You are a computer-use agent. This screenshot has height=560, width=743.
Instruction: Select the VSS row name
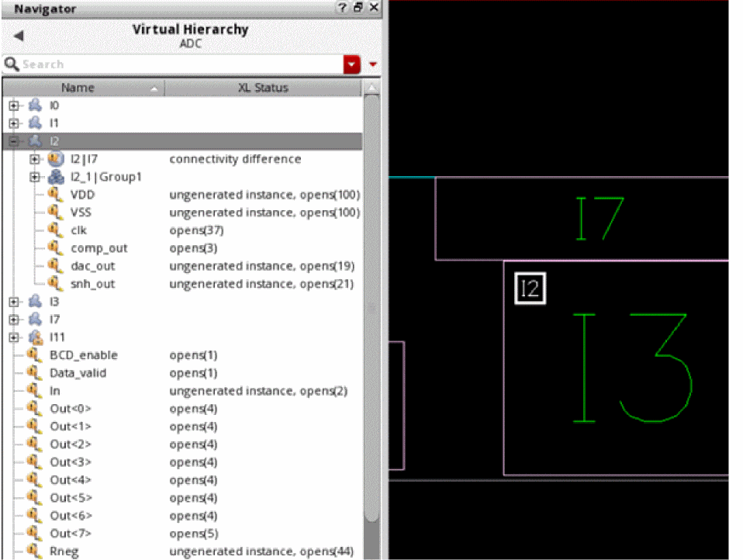coord(81,213)
